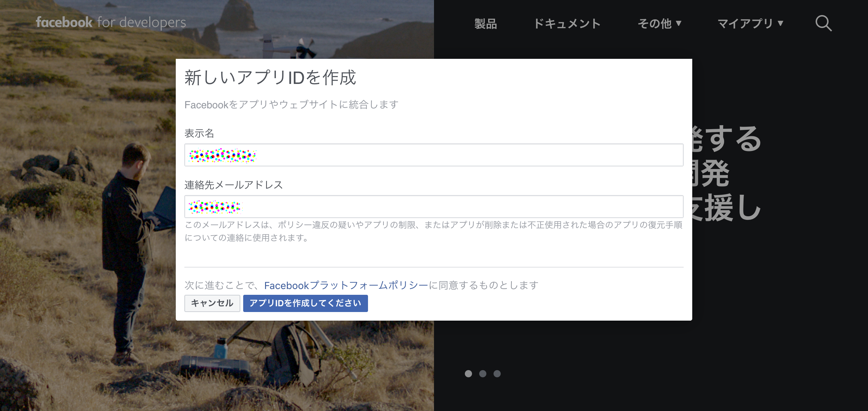The height and width of the screenshot is (411, 868).
Task: Select 製品 in the top navigation
Action: [486, 23]
